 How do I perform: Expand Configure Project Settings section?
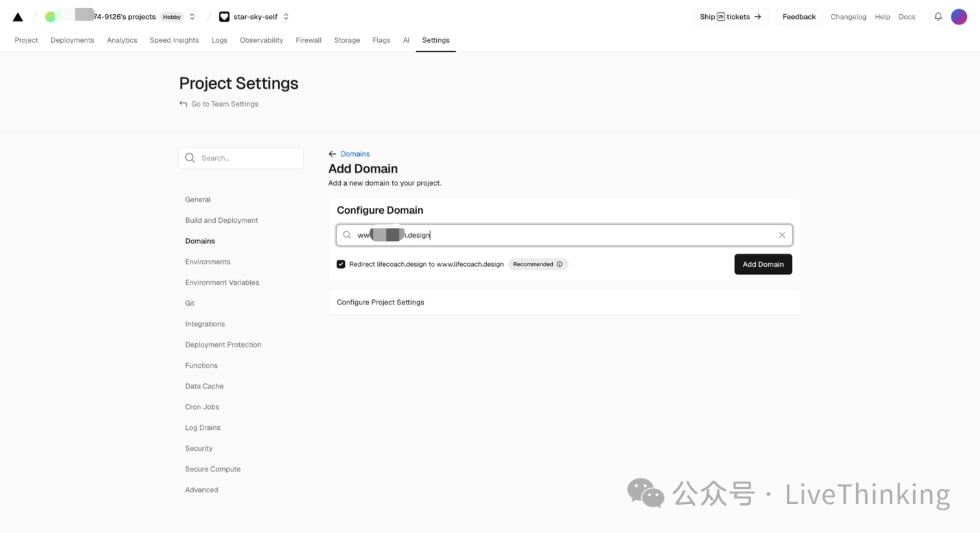pos(564,302)
